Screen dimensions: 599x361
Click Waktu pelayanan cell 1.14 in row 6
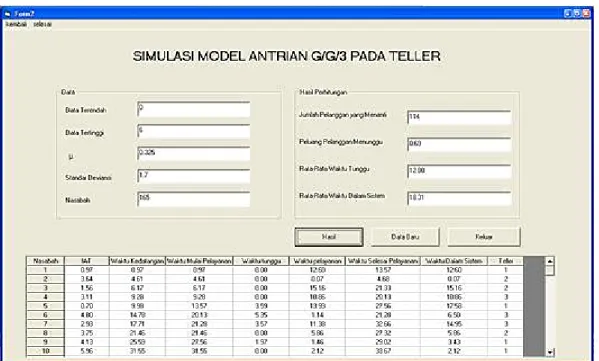(x=317, y=315)
